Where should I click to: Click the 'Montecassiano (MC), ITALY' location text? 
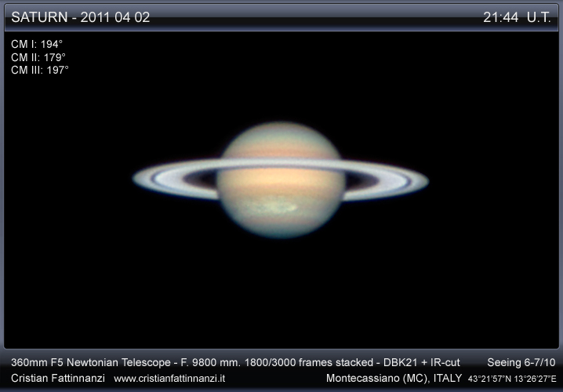pyautogui.click(x=394, y=378)
